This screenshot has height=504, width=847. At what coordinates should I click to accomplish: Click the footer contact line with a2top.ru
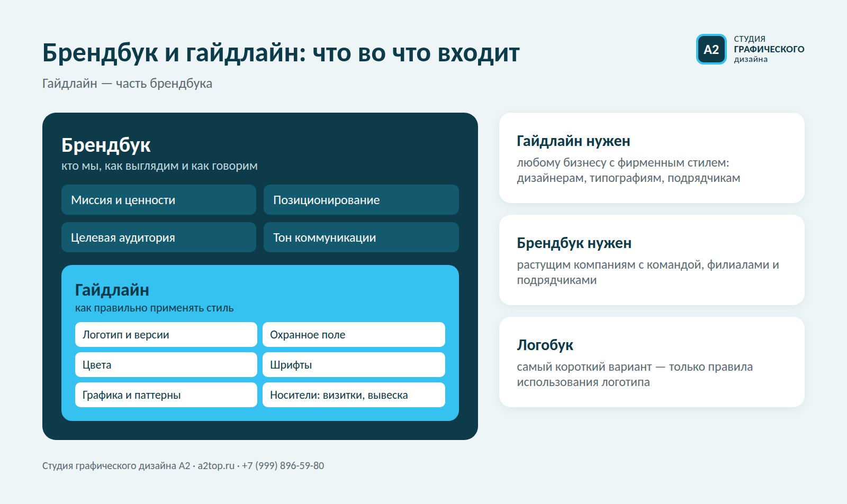coord(183,466)
